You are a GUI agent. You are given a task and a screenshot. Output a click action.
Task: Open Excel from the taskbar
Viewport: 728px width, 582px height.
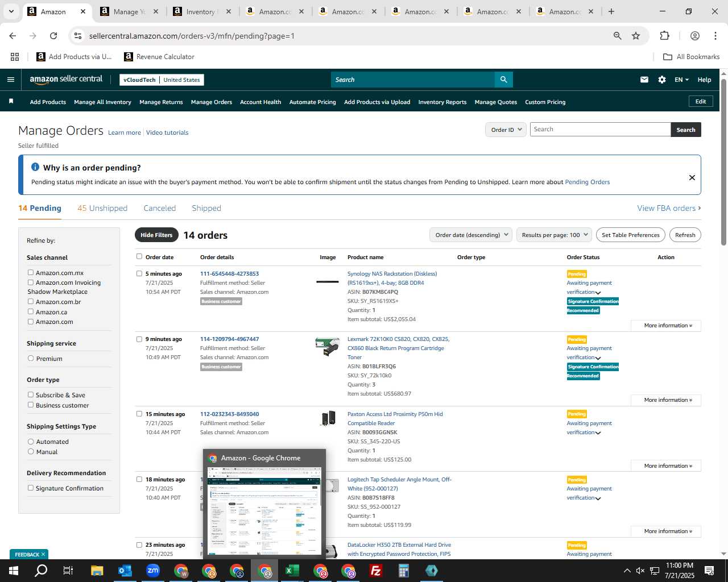[292, 571]
